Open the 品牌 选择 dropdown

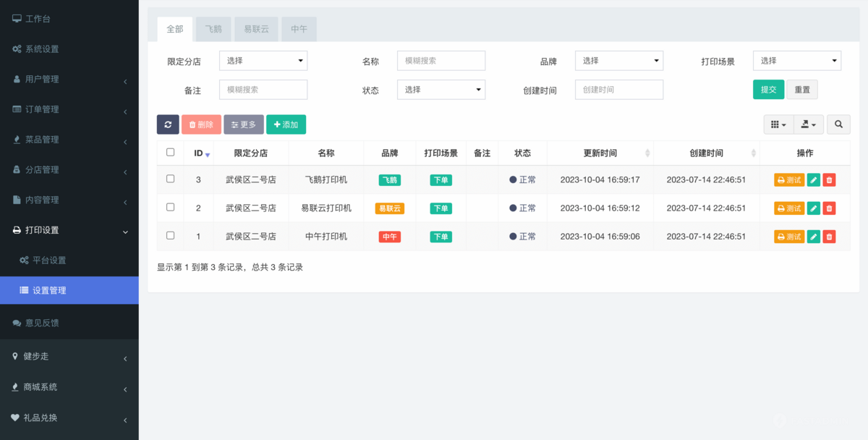pyautogui.click(x=618, y=61)
